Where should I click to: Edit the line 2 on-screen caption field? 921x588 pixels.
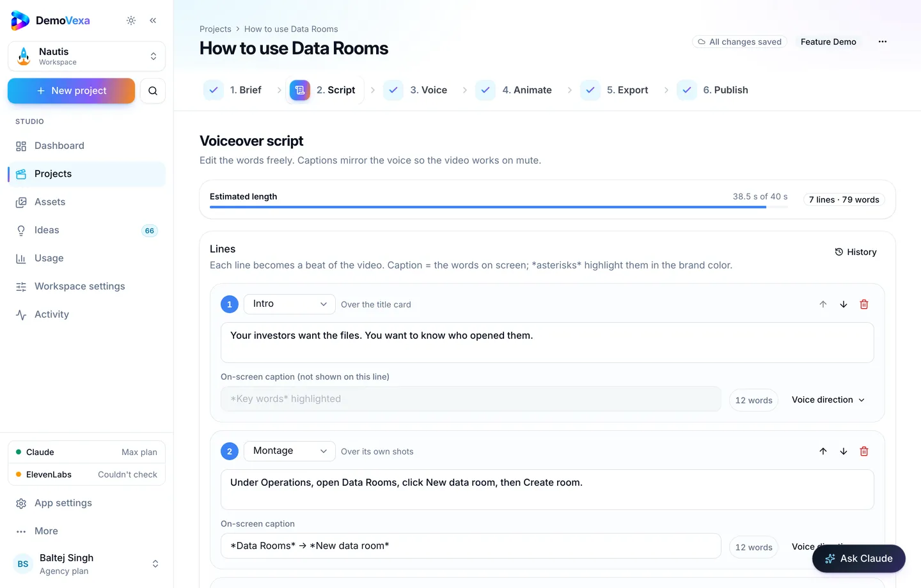pos(471,546)
